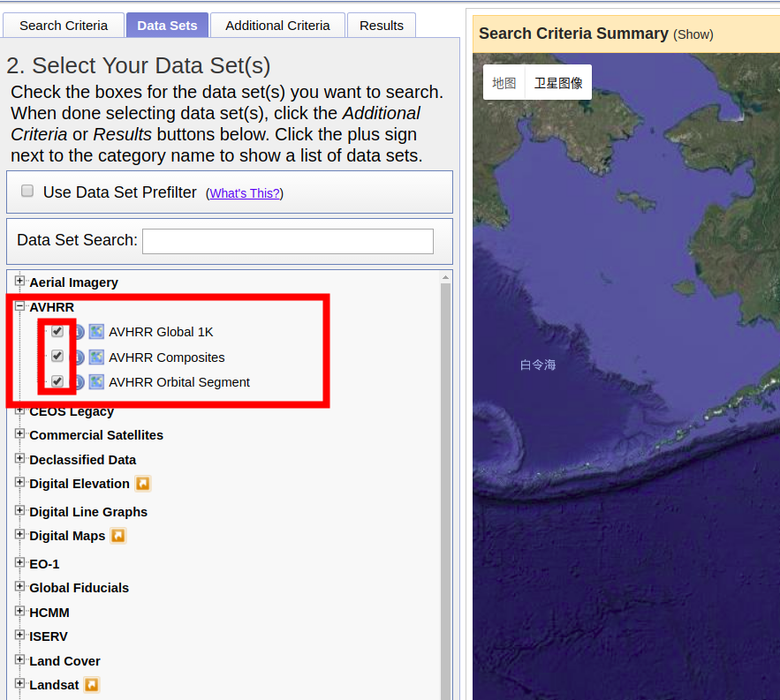The width and height of the screenshot is (780, 700).
Task: Expand the Aerial Imagery category
Action: (19, 281)
